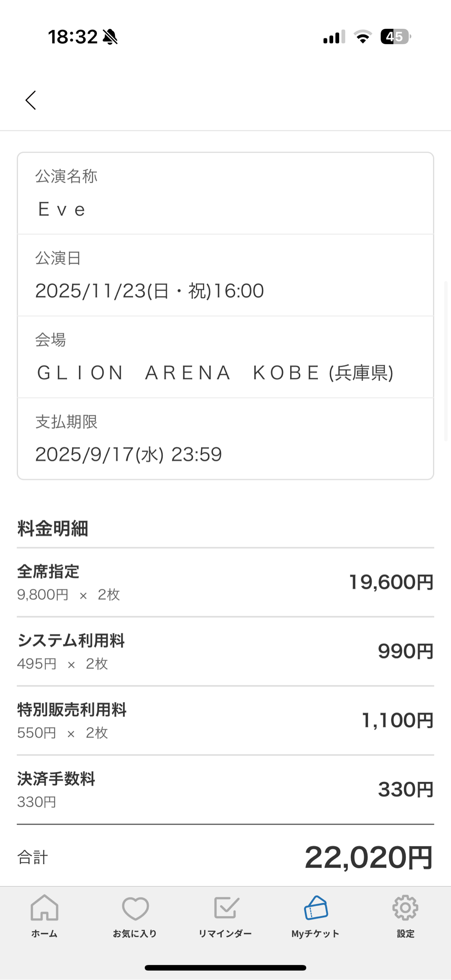Tap the back arrow icon
451x980 pixels.
(30, 100)
